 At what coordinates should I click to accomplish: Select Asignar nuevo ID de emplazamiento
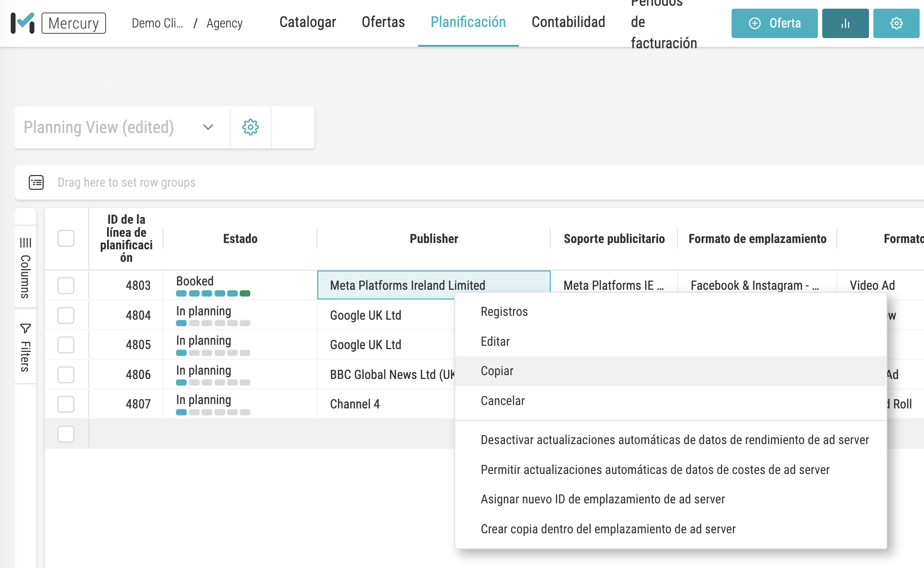point(671,499)
